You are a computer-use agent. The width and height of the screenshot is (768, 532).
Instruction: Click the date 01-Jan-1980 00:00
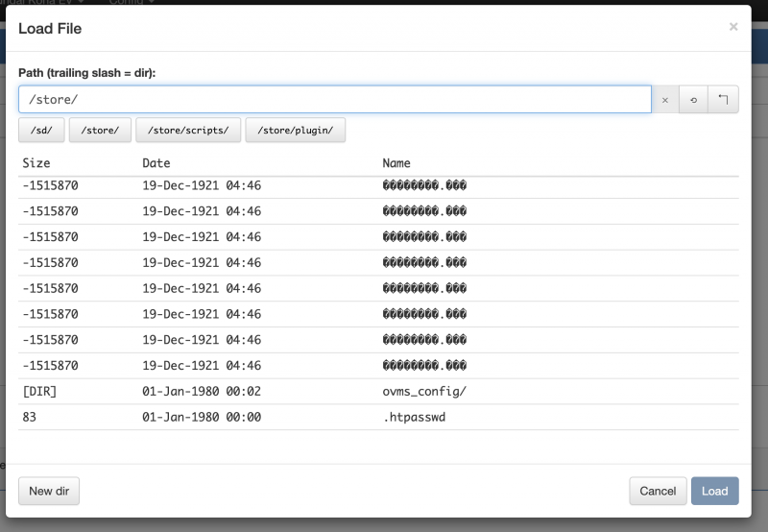tap(202, 417)
